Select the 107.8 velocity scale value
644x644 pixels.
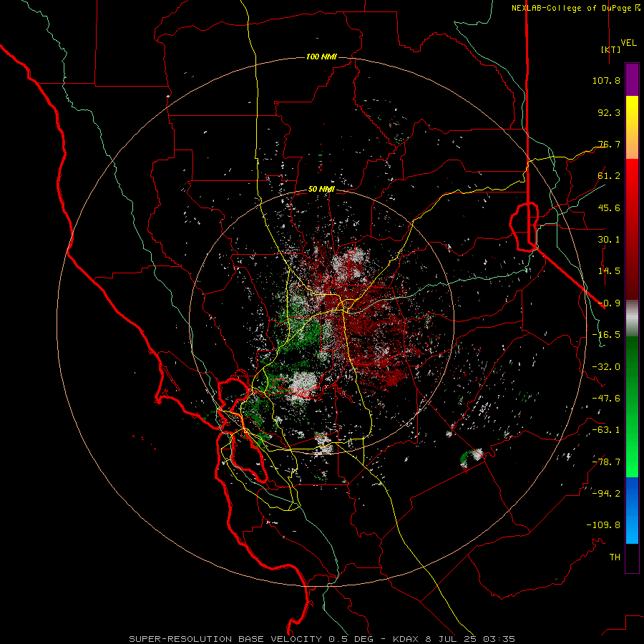[x=606, y=80]
